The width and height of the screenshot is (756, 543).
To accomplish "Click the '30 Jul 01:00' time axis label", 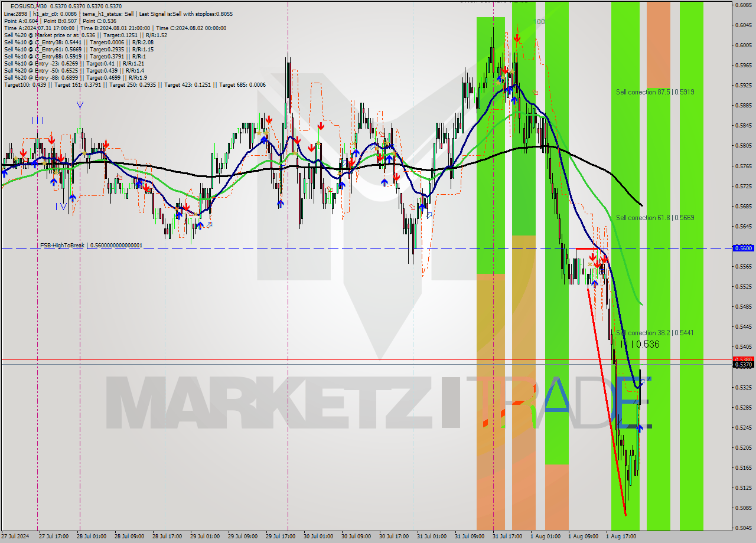I will point(320,537).
